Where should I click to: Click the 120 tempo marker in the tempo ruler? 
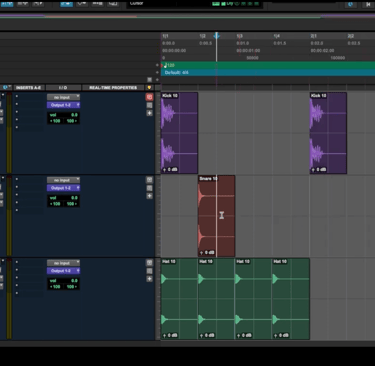pos(169,65)
